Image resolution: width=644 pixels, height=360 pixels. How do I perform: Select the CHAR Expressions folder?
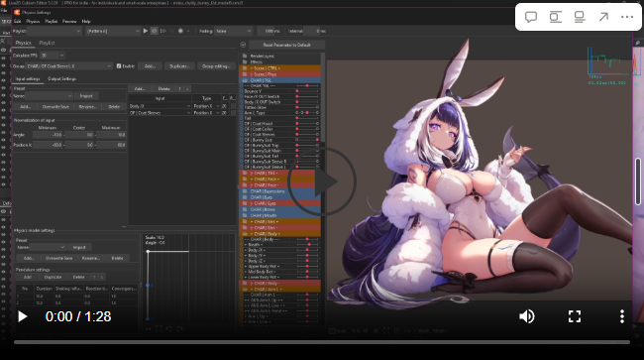(x=280, y=191)
